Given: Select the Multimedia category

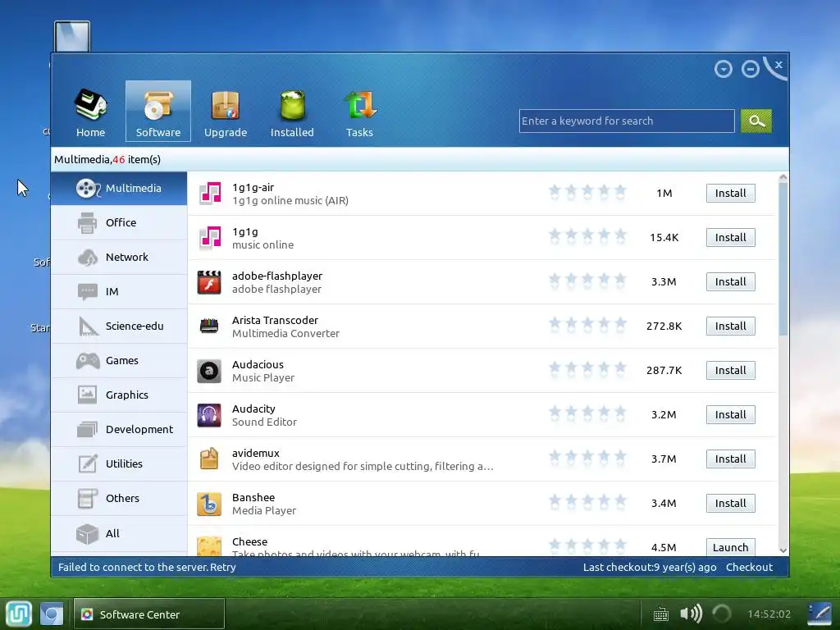Looking at the screenshot, I should click(x=119, y=188).
